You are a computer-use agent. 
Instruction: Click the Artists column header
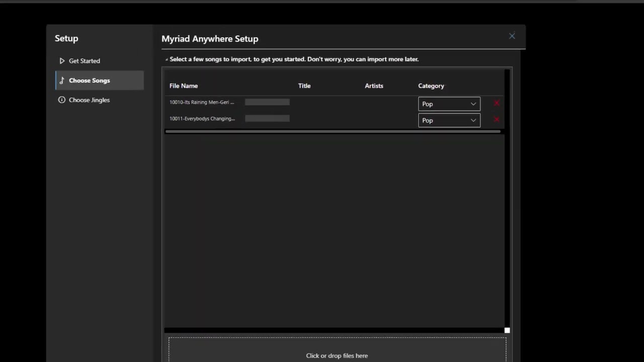pyautogui.click(x=374, y=86)
